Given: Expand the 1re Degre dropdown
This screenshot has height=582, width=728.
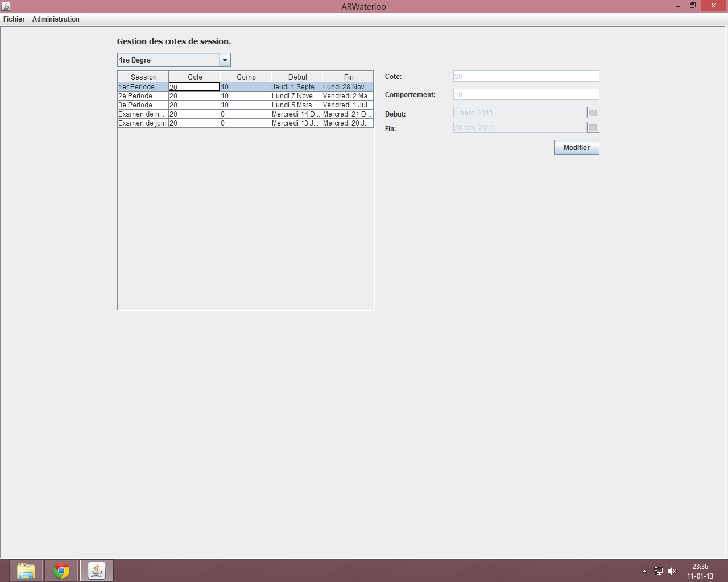Looking at the screenshot, I should (225, 60).
